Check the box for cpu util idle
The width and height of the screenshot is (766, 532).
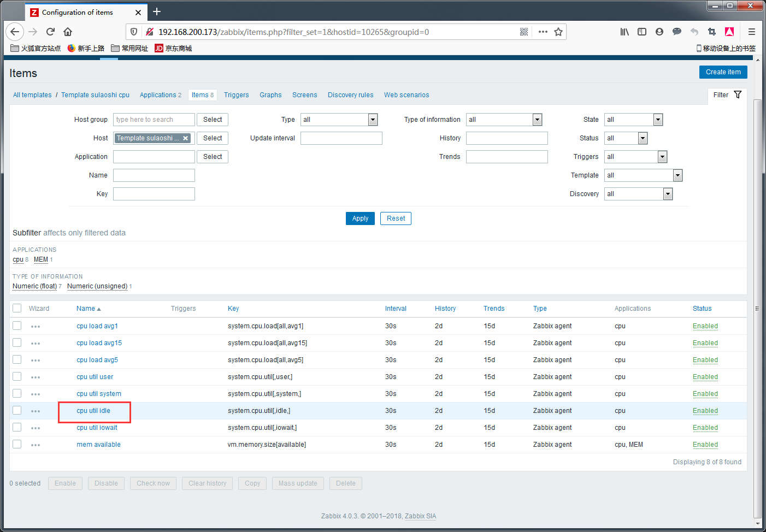(x=17, y=410)
